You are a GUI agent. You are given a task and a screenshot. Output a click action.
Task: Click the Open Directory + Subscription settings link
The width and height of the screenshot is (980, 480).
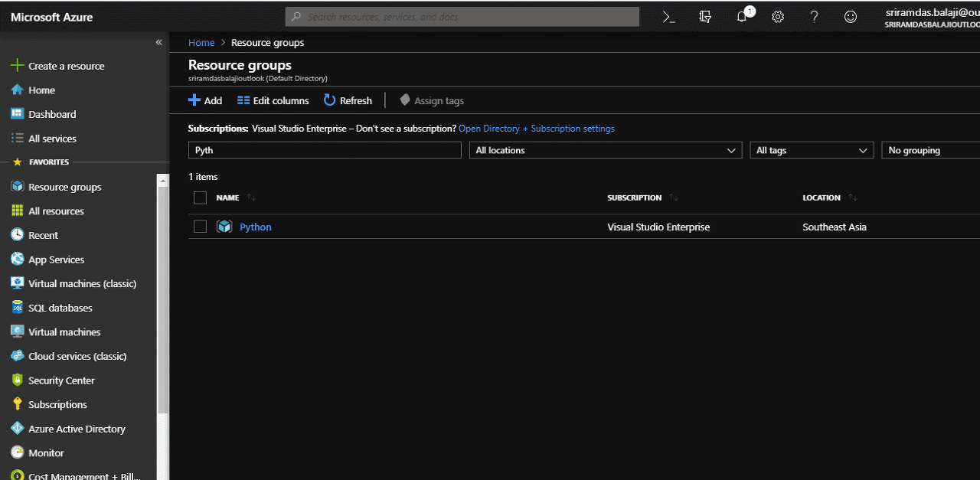coord(537,129)
